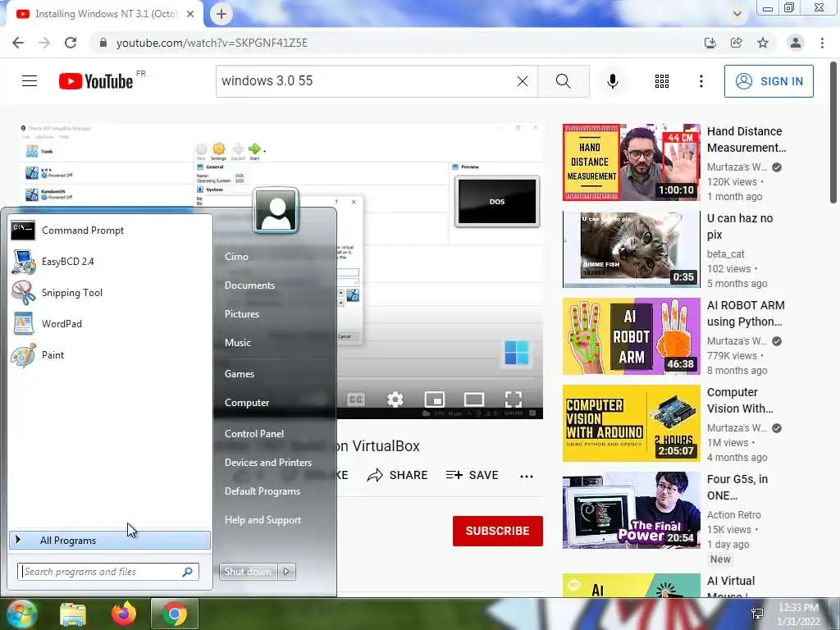Screen dimensions: 840x630
Task: Click the install app icon in address bar
Action: (710, 43)
